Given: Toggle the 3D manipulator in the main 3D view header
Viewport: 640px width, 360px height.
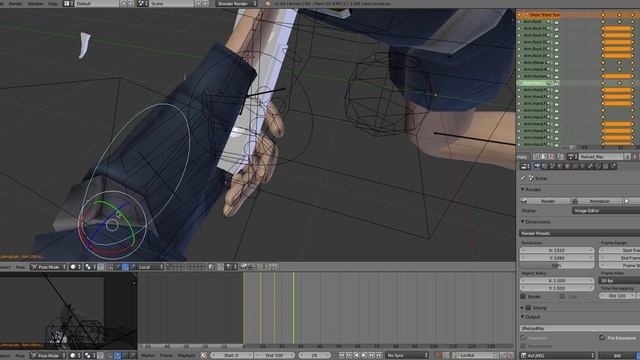Looking at the screenshot, I should [x=109, y=267].
